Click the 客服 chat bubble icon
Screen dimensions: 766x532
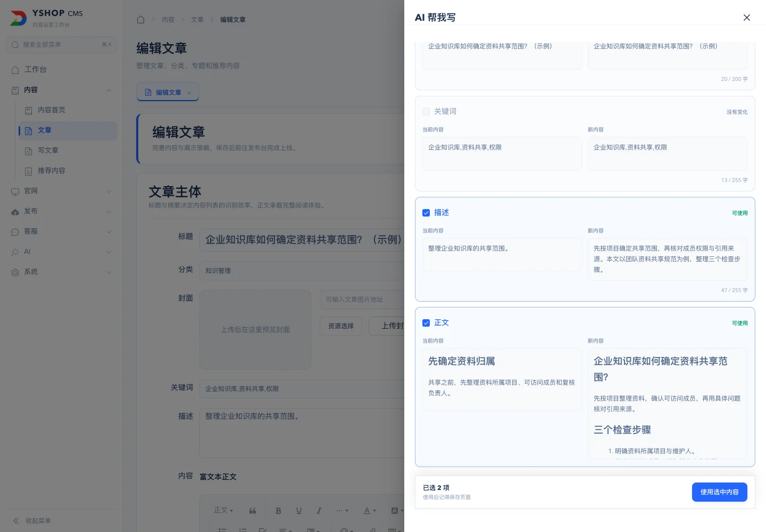(x=15, y=232)
